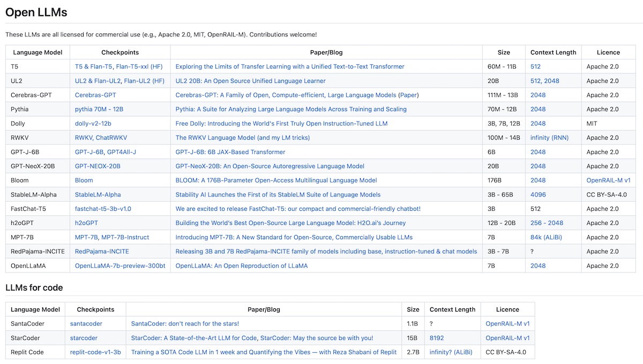The height and width of the screenshot is (364, 643).
Task: Click the (Paper) link in the Cerebras-GPT row
Action: (x=408, y=95)
